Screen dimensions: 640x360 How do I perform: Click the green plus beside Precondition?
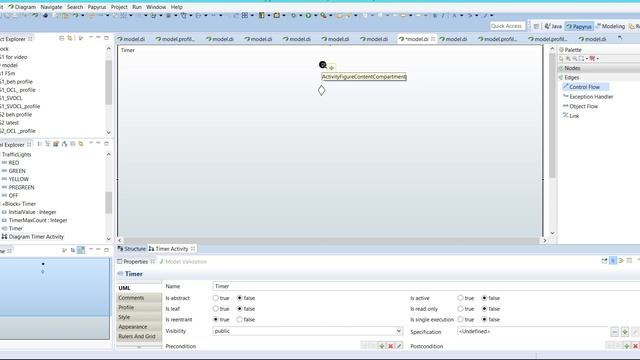coord(382,346)
